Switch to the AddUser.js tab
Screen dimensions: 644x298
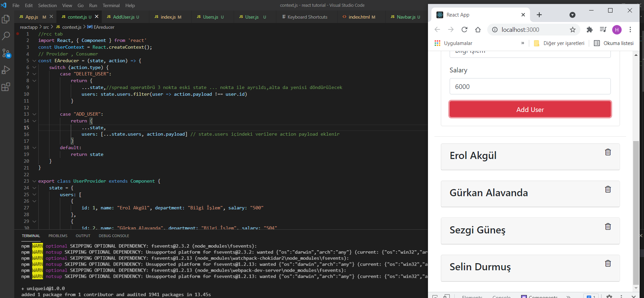[123, 17]
